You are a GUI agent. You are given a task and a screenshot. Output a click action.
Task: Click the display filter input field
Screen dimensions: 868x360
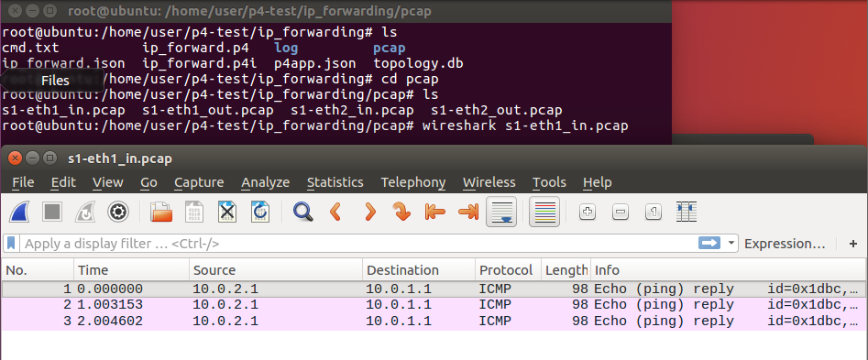pyautogui.click(x=358, y=244)
